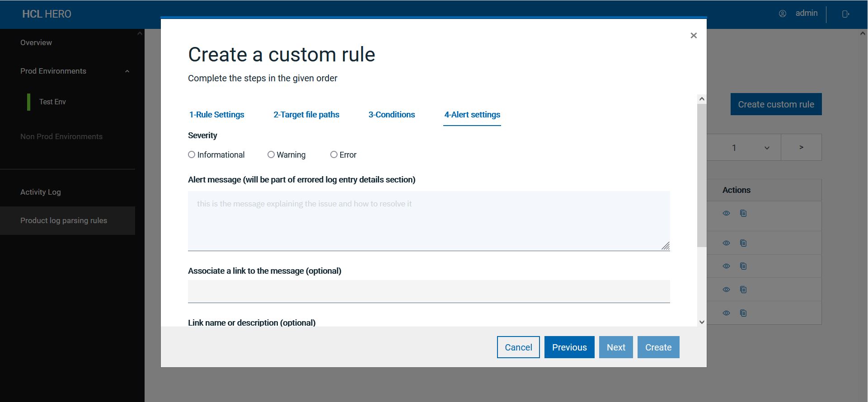The height and width of the screenshot is (402, 868).
Task: Close the custom rule dialog with X
Action: pyautogui.click(x=694, y=35)
